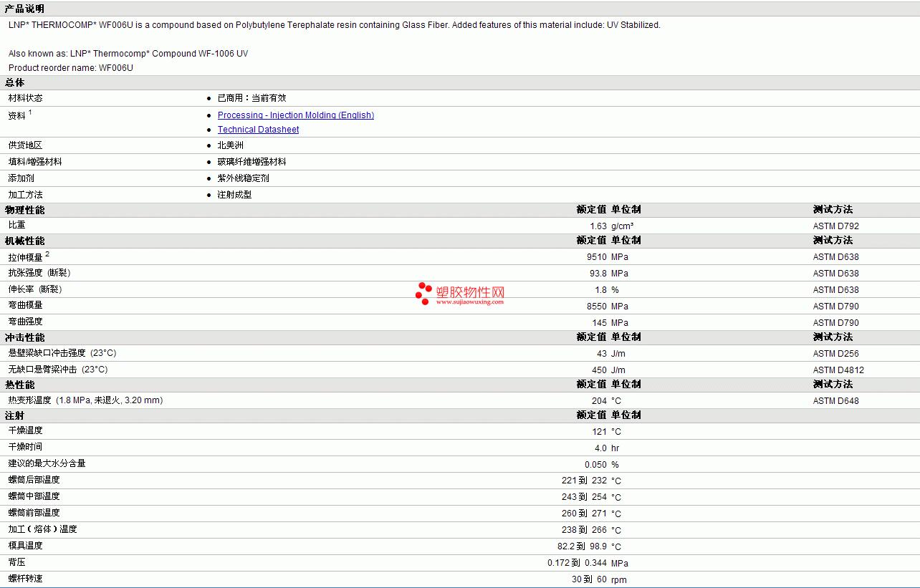Screen dimensions: 920x588
Task: Click the 热性能 section header
Action: click(x=20, y=385)
